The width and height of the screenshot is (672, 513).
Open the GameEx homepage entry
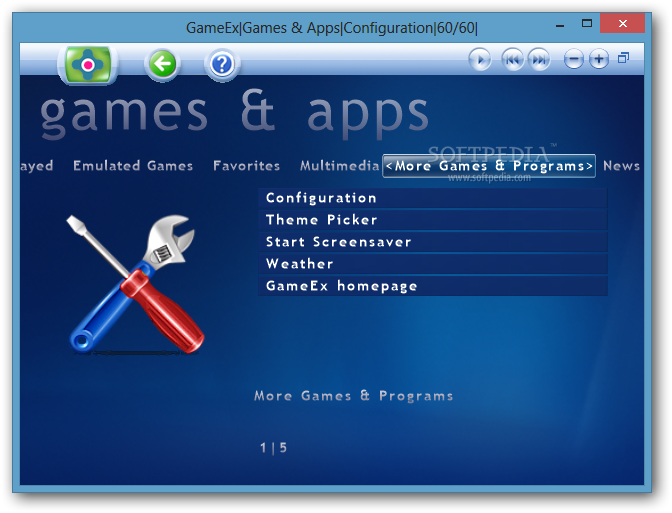click(x=433, y=286)
